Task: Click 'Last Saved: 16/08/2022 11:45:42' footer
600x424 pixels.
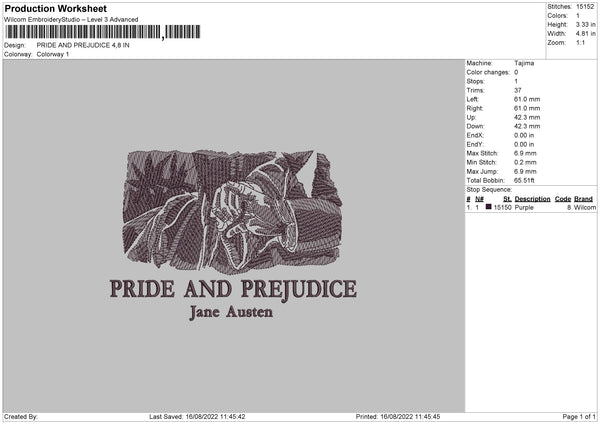Action: 197,416
